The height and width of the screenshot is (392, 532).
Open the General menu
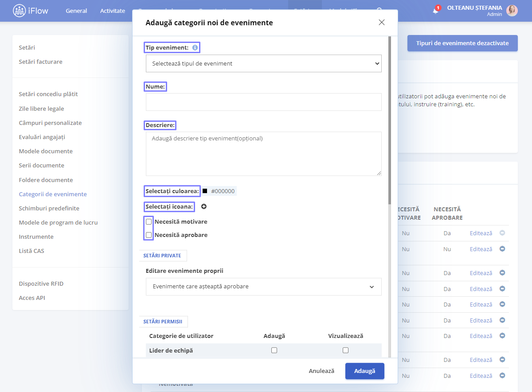pos(76,11)
